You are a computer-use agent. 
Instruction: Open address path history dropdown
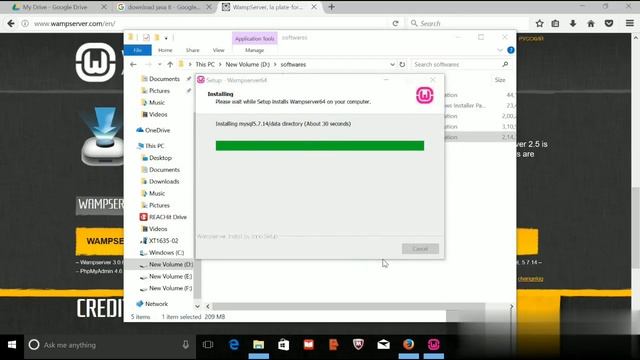point(392,64)
